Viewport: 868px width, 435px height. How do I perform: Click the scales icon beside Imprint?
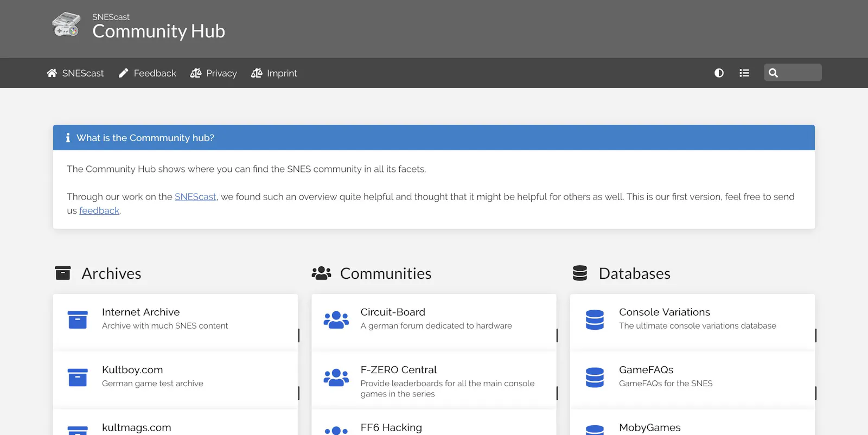click(257, 73)
